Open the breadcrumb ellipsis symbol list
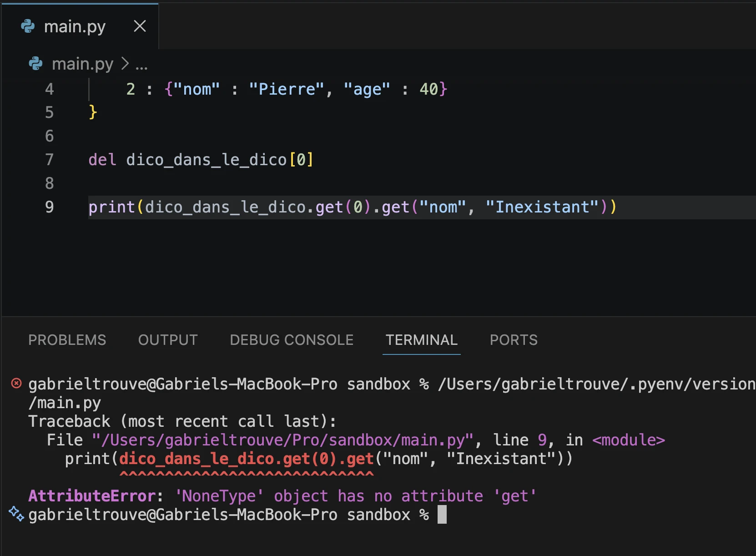756x556 pixels. [x=141, y=65]
